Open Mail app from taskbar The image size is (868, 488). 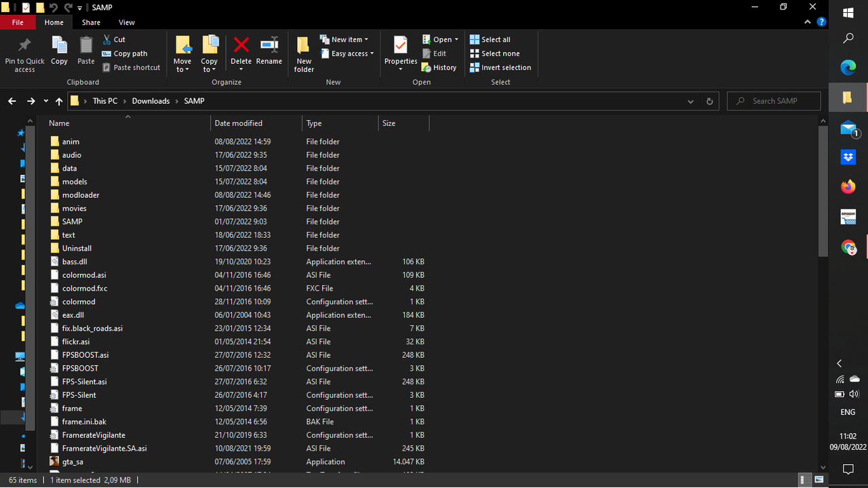point(848,127)
